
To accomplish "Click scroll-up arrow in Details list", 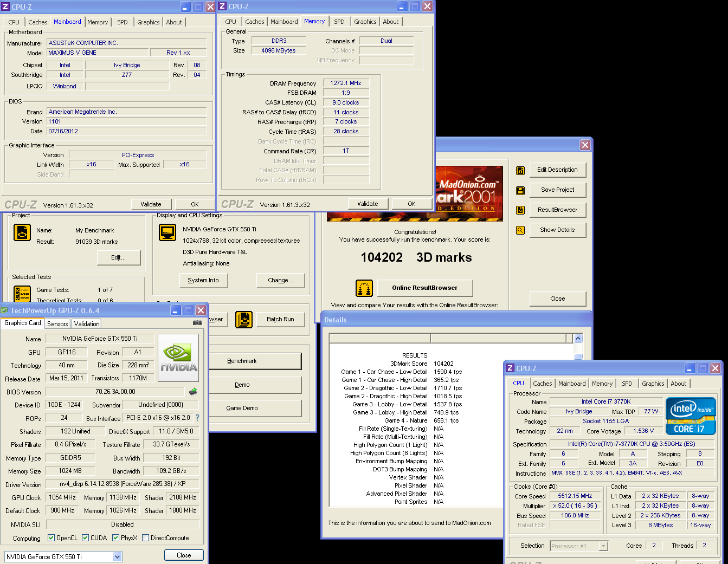I will tap(578, 339).
